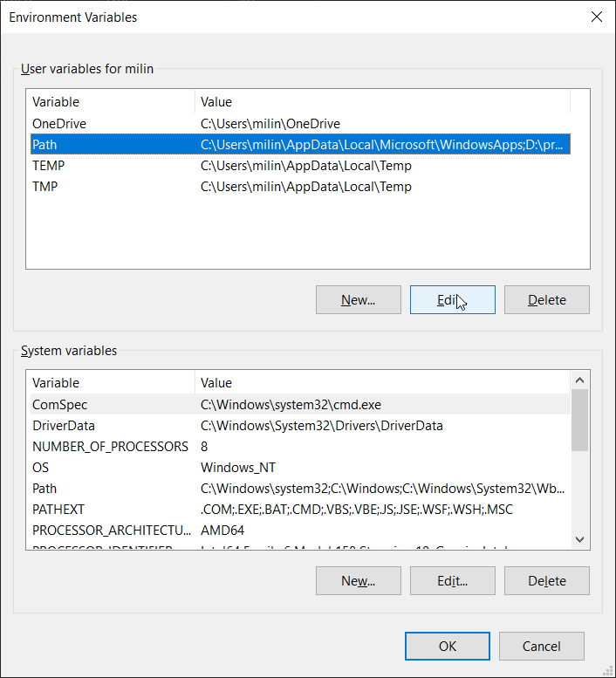Select the ComSpec system variable
The width and height of the screenshot is (616, 678).
(x=60, y=405)
